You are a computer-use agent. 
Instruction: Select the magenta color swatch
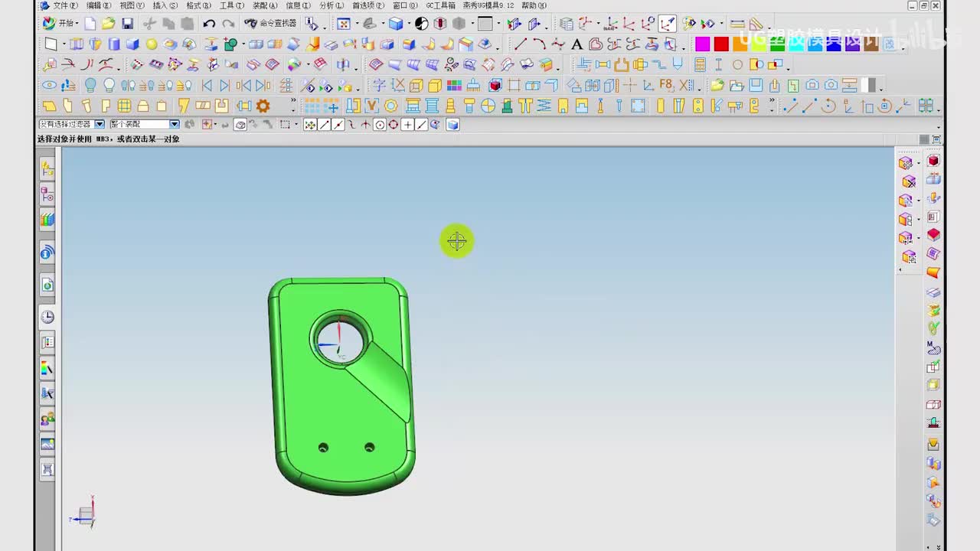tap(702, 44)
